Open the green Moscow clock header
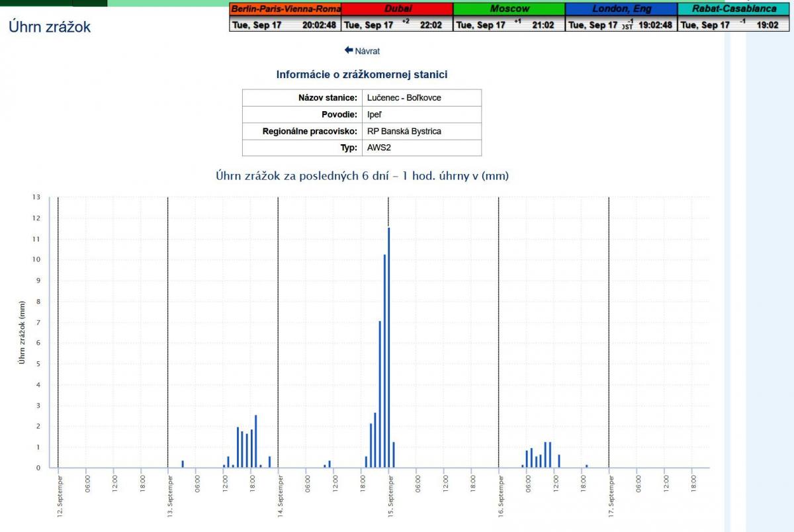The height and width of the screenshot is (532, 794). click(x=509, y=9)
